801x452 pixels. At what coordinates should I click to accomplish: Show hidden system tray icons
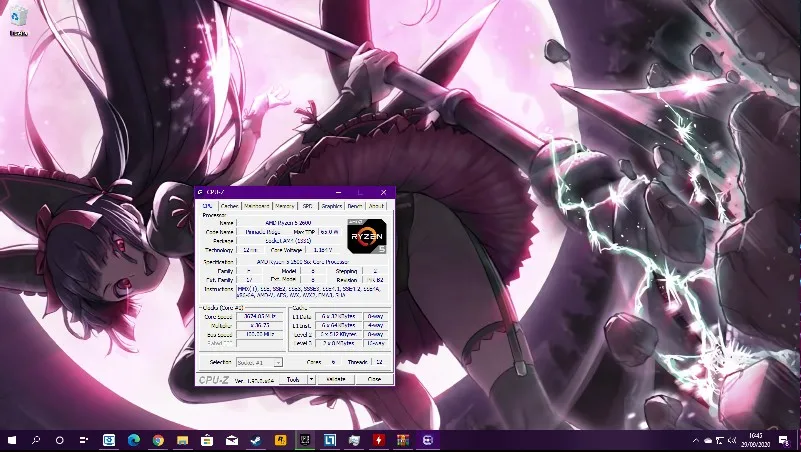(695, 440)
